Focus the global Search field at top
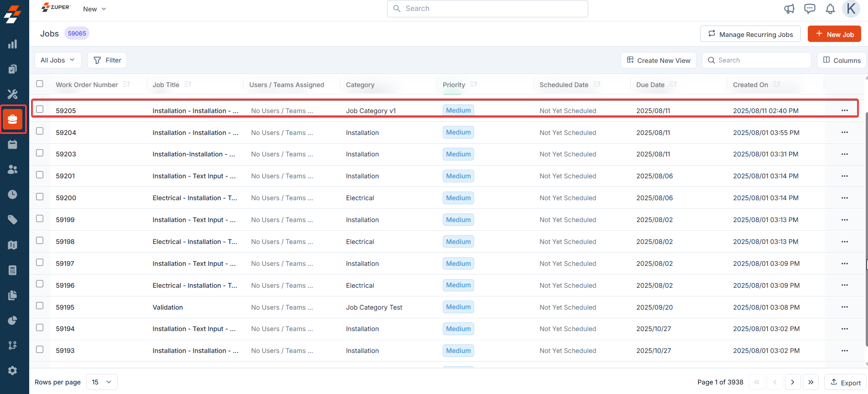The width and height of the screenshot is (868, 394). (x=487, y=9)
